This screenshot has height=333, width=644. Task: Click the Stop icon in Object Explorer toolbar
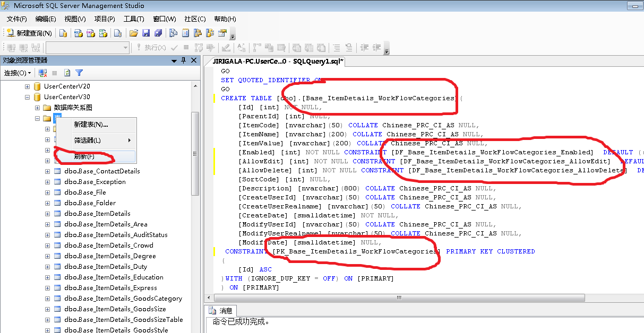point(55,73)
